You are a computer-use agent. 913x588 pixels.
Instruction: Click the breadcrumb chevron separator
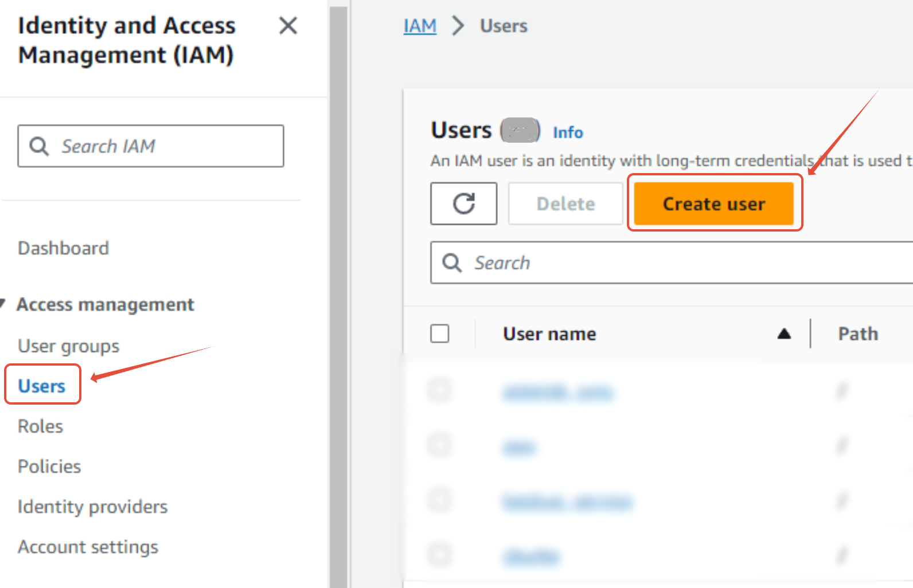(x=458, y=26)
